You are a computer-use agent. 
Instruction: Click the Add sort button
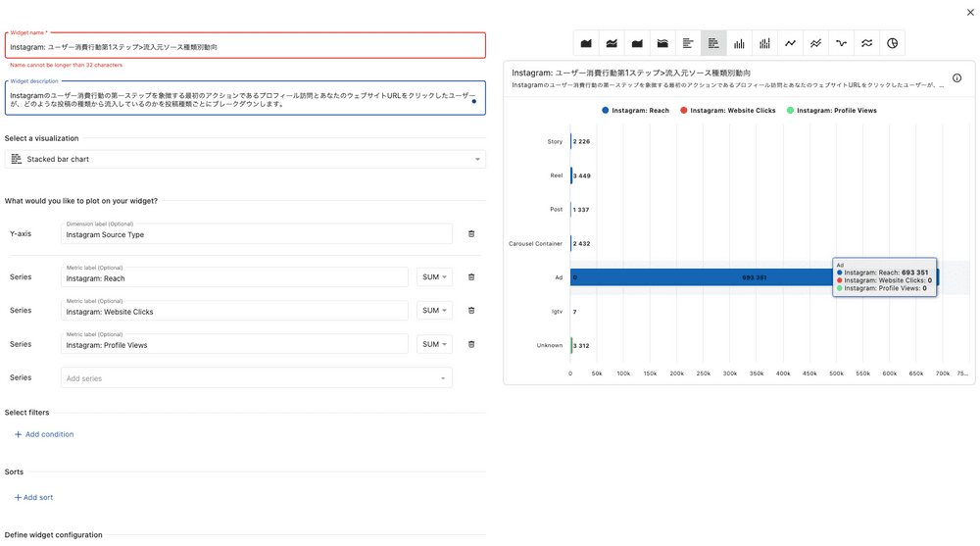[34, 498]
